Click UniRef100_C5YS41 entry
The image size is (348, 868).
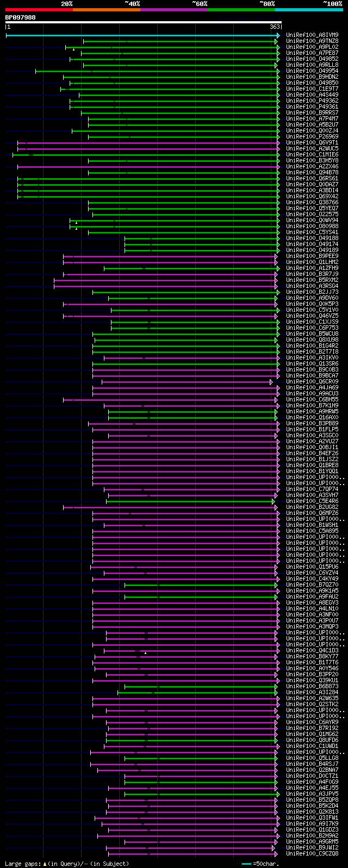point(312,232)
